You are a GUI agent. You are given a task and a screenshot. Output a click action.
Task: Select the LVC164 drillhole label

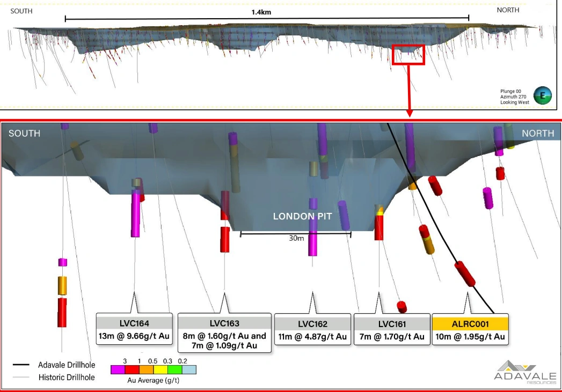pyautogui.click(x=134, y=323)
